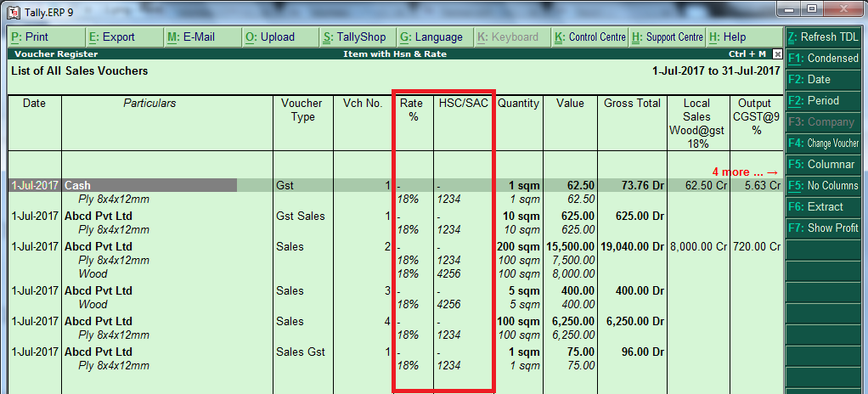Click the Output CGST@9% column header

click(x=756, y=117)
